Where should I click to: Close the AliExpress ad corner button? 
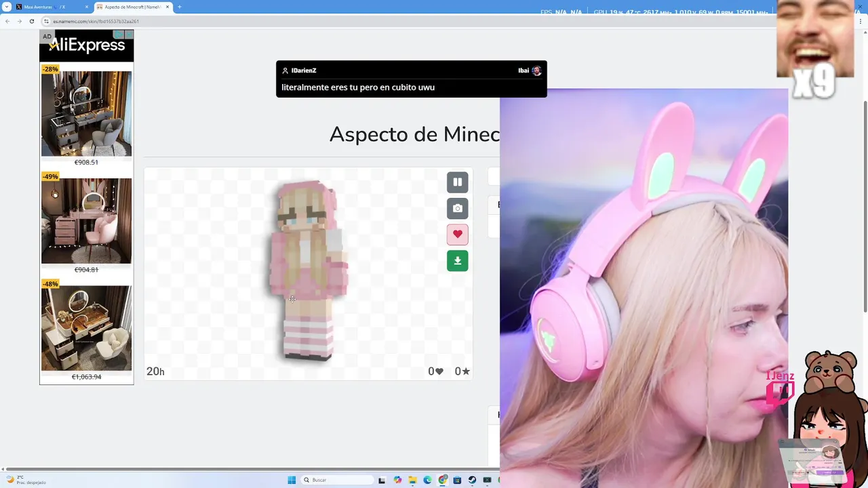[129, 34]
